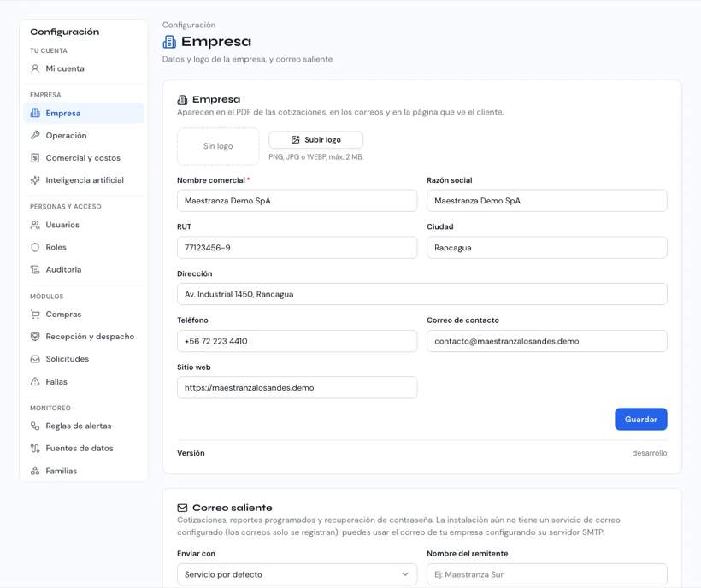The width and height of the screenshot is (701, 588).
Task: Click the Ciudad field showing Rancagua
Action: tap(547, 248)
